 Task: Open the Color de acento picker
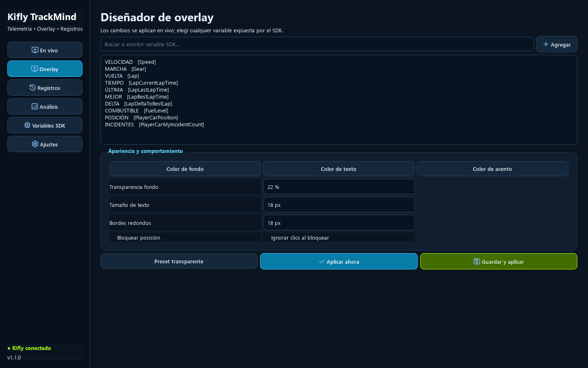coord(492,169)
